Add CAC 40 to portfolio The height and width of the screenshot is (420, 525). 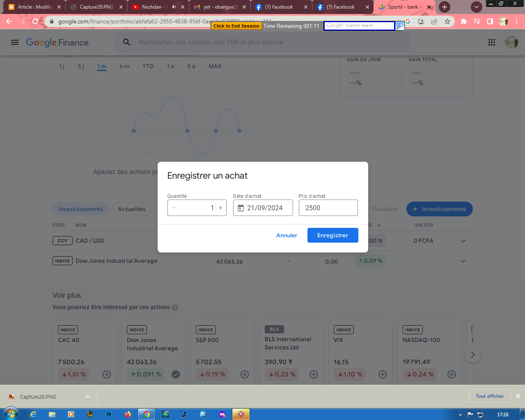(107, 374)
